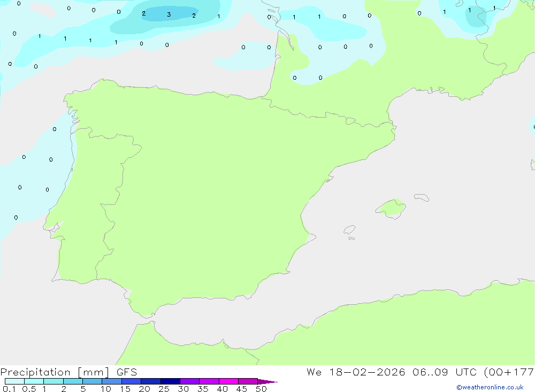Image resolution: width=535 pixels, height=392 pixels.
Task: Select the 5–10 mm legend color swatch
Action: 92,381
